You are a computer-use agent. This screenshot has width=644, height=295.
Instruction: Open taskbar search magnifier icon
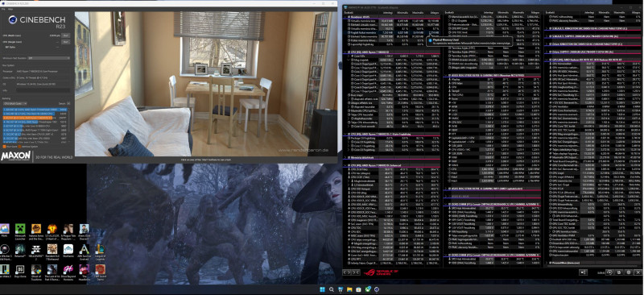click(331, 289)
